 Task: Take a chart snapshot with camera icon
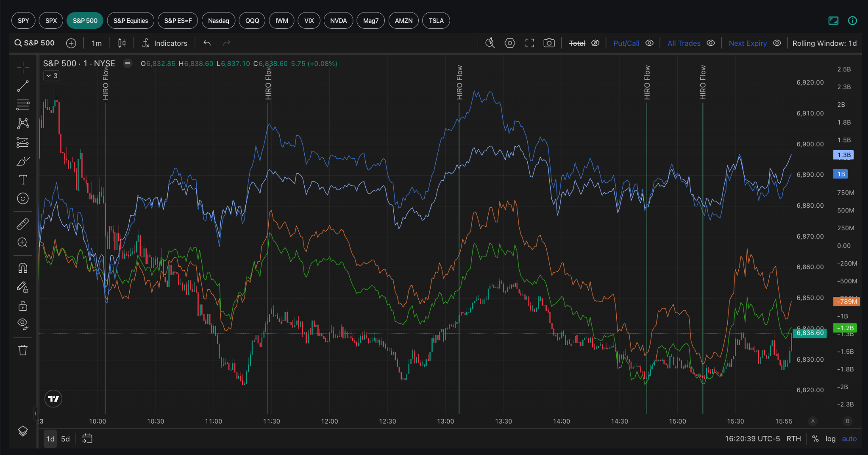tap(549, 43)
